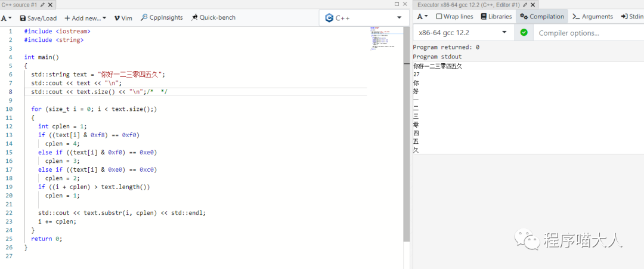Select the C++ source #1 tab
The width and height of the screenshot is (644, 269).
pos(19,4)
